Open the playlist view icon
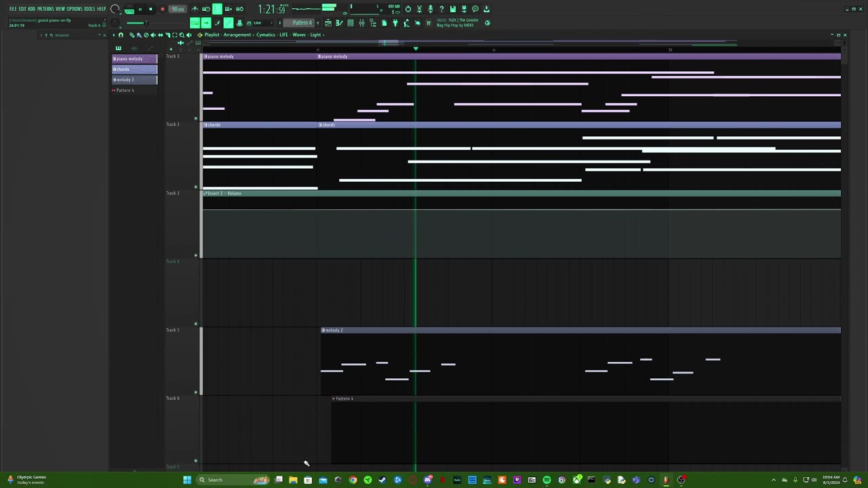 tap(328, 22)
